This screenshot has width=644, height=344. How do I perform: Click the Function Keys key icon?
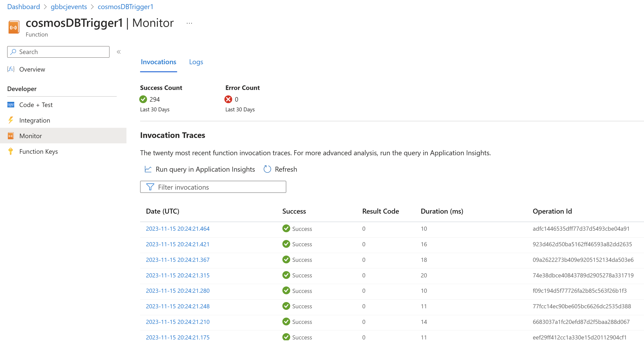(x=11, y=151)
